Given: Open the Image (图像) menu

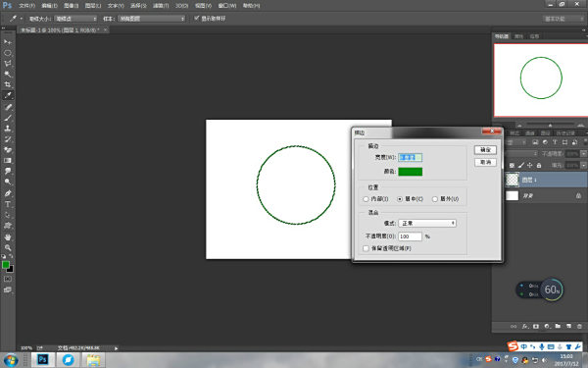Looking at the screenshot, I should click(72, 6).
